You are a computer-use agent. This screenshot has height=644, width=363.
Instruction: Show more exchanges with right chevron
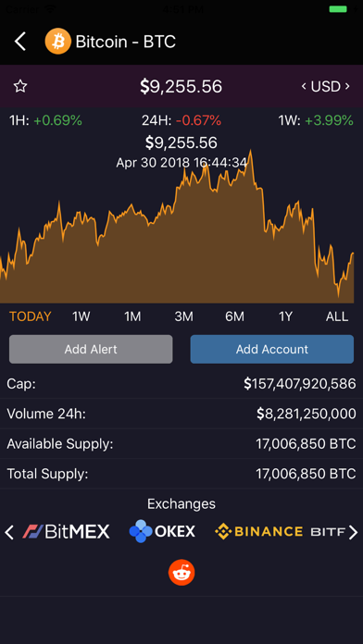353,532
